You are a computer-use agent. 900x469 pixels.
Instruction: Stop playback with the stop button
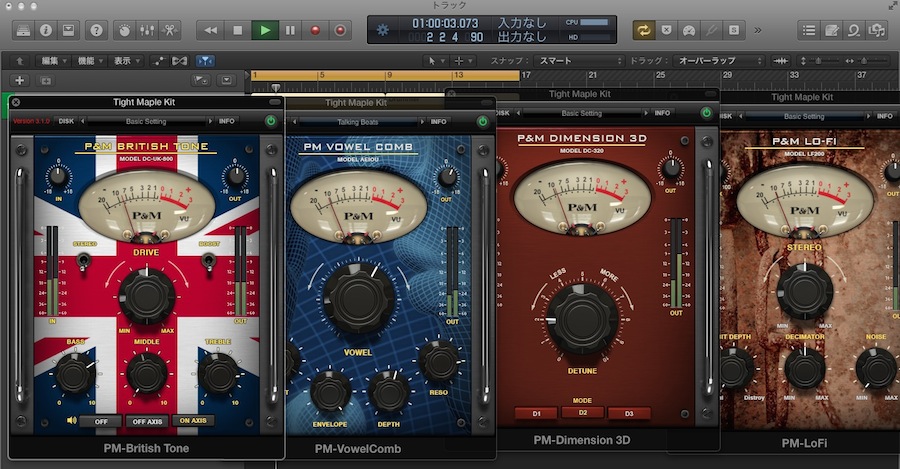pos(238,30)
